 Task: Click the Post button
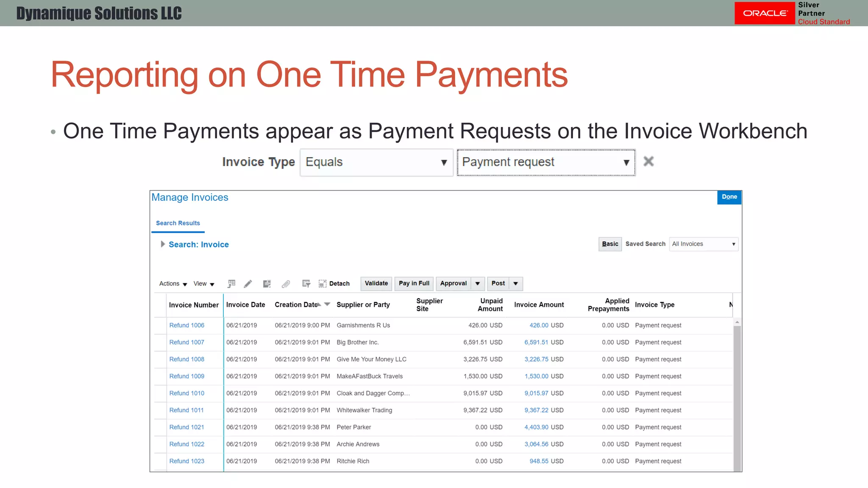click(498, 283)
